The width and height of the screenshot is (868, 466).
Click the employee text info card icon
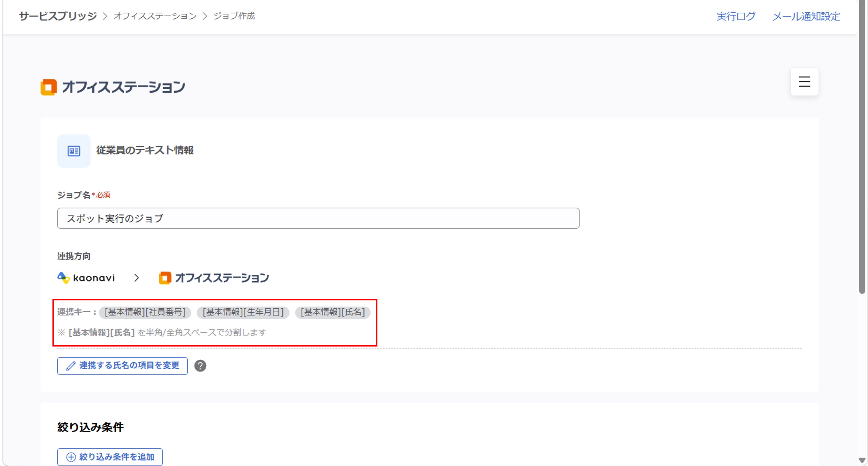pyautogui.click(x=74, y=151)
